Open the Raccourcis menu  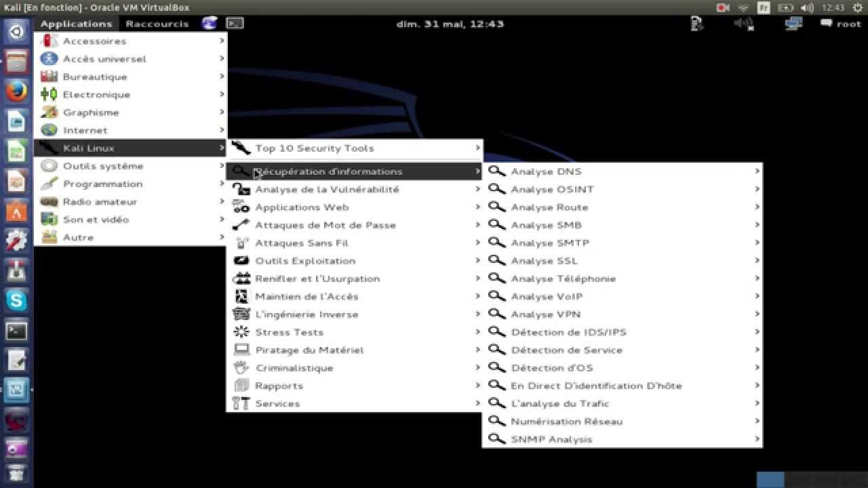point(157,24)
